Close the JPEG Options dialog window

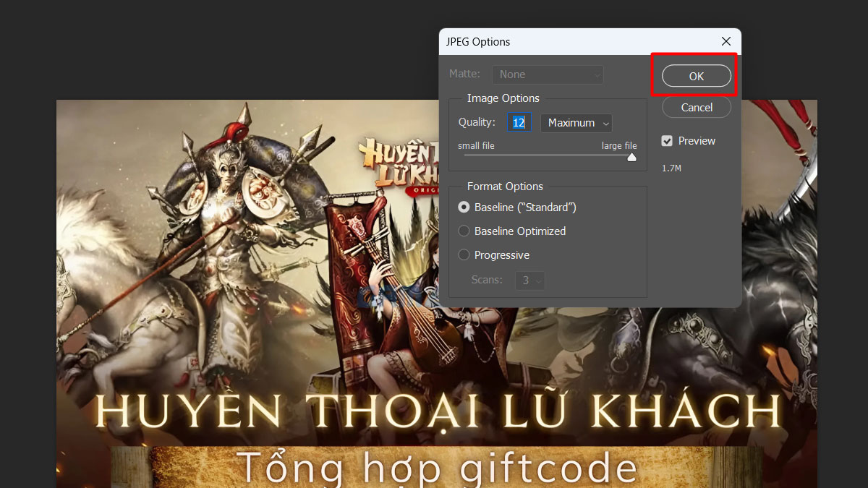click(726, 41)
